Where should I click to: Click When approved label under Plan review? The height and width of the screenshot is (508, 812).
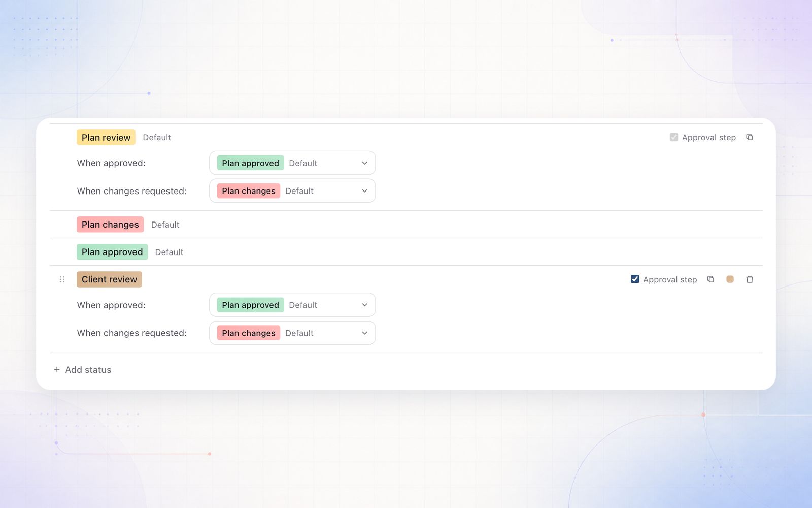pyautogui.click(x=111, y=163)
